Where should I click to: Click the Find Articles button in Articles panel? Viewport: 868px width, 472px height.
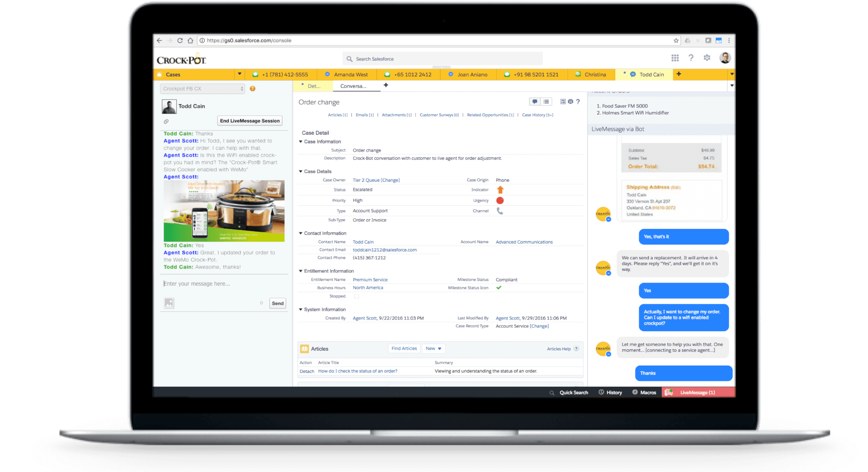403,348
